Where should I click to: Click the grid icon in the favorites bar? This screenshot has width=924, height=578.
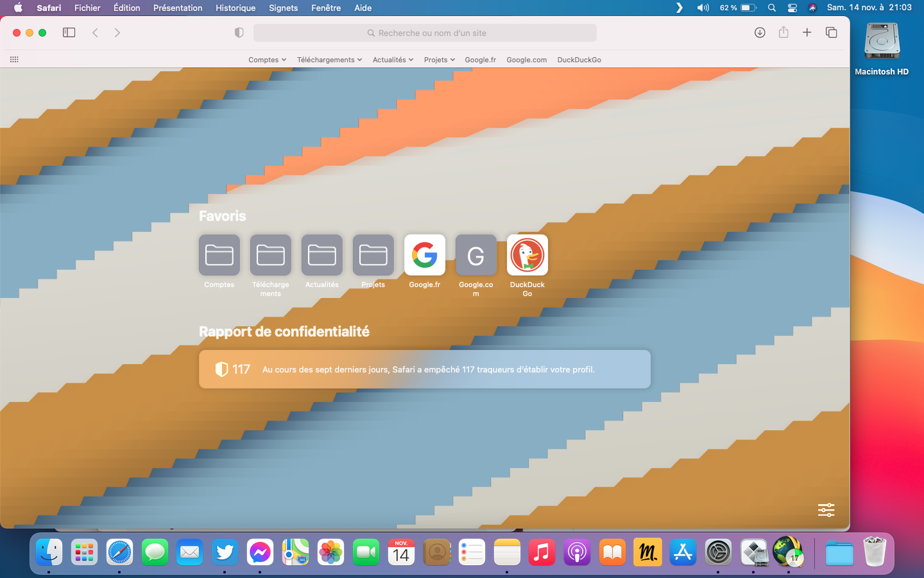coord(14,60)
